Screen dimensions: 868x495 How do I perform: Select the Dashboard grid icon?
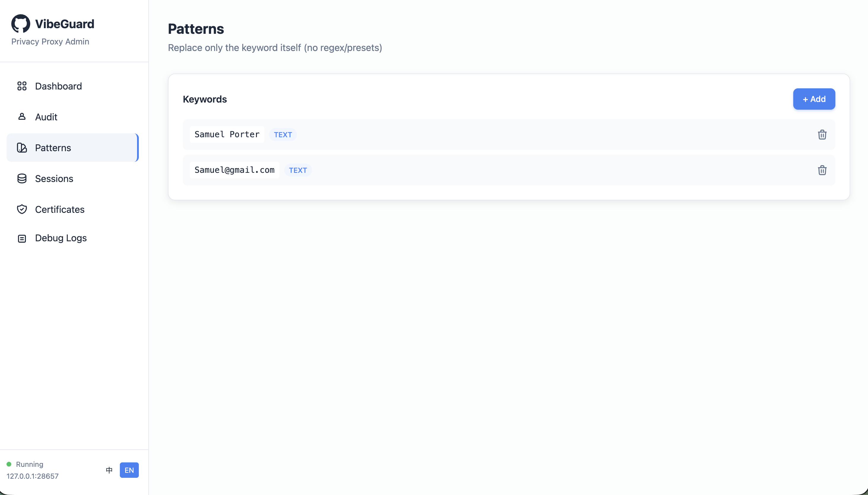point(22,86)
